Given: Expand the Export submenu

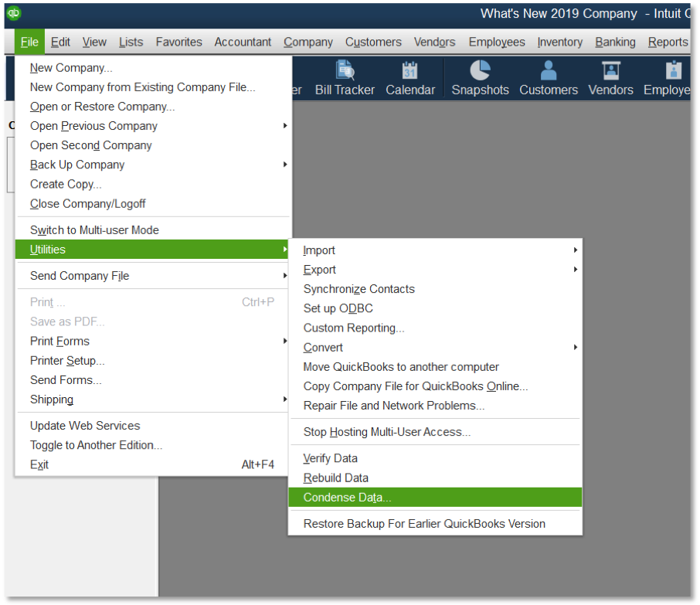Looking at the screenshot, I should click(x=435, y=269).
